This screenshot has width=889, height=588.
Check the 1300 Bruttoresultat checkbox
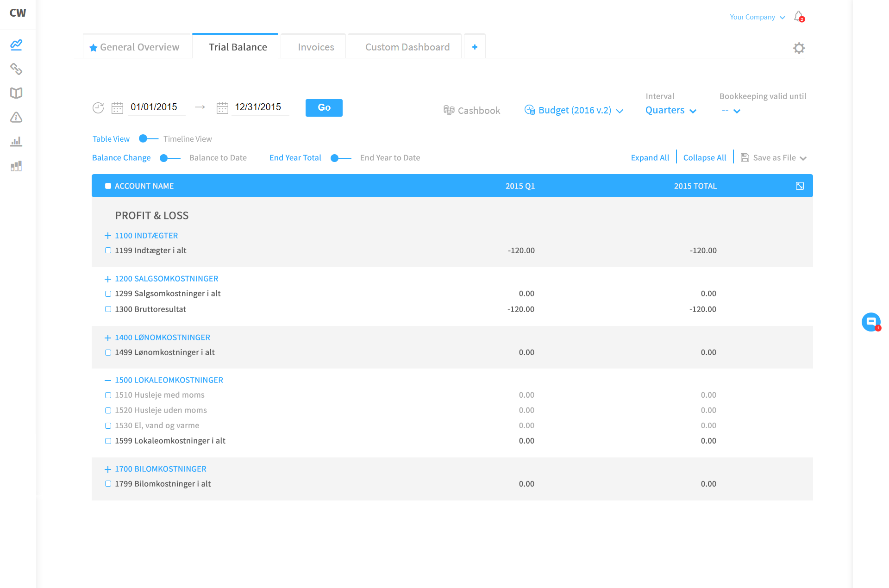[108, 309]
